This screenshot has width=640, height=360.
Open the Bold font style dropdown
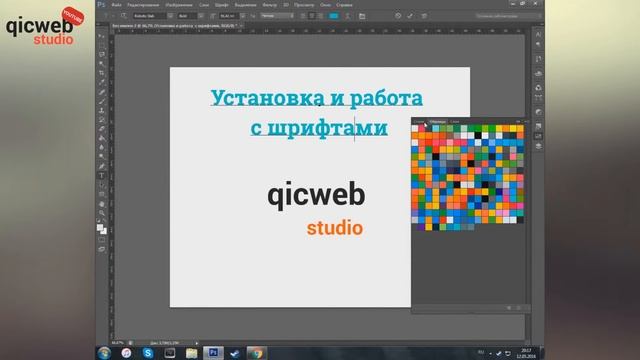coord(200,16)
